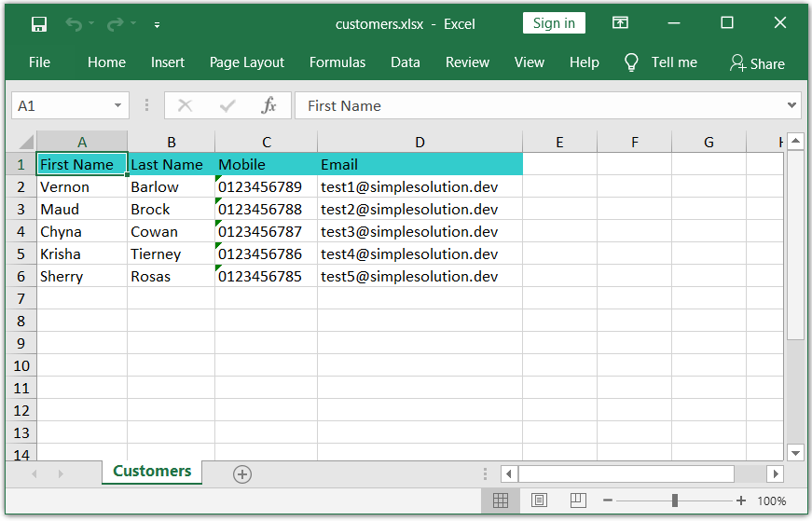Select cell containing Sherry
This screenshot has height=521, width=812.
coord(82,276)
